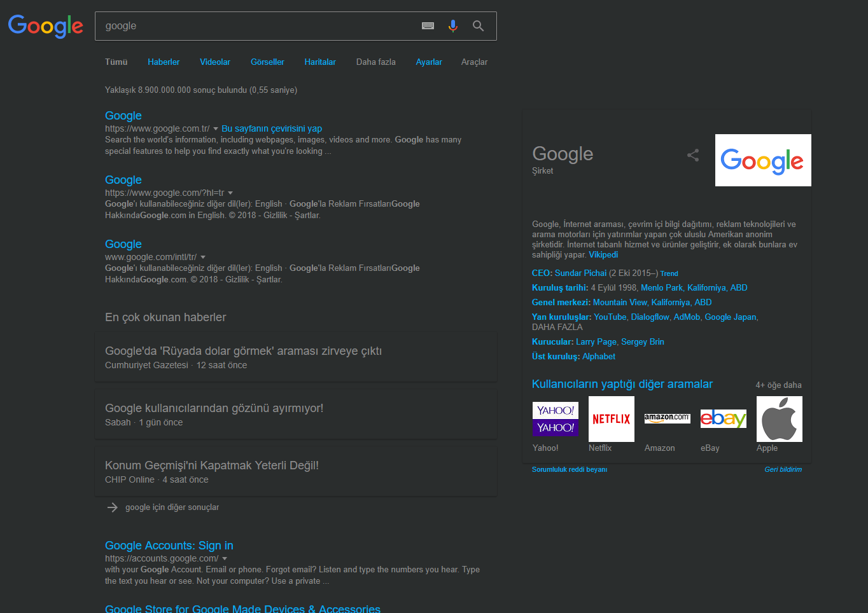
Task: Open the Google logo image in knowledge panel
Action: [x=763, y=160]
